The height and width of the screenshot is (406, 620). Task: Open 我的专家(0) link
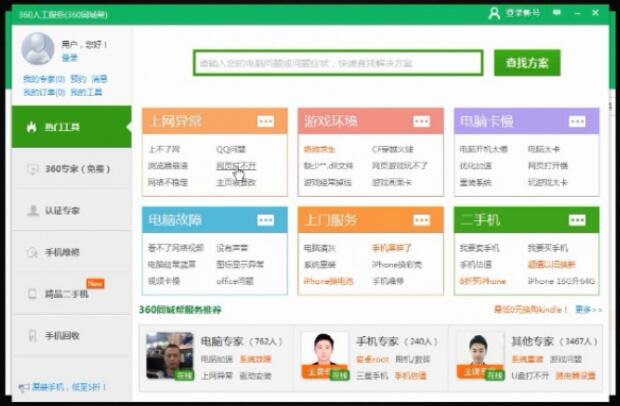point(44,79)
